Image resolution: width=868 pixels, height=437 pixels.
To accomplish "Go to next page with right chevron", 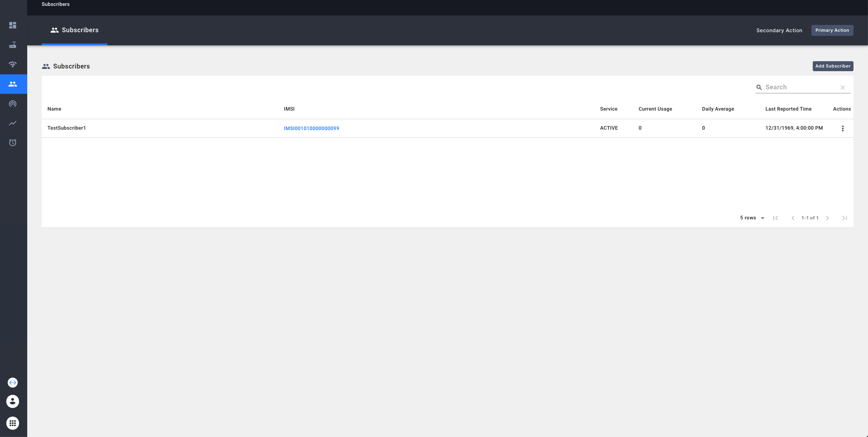I will point(828,218).
